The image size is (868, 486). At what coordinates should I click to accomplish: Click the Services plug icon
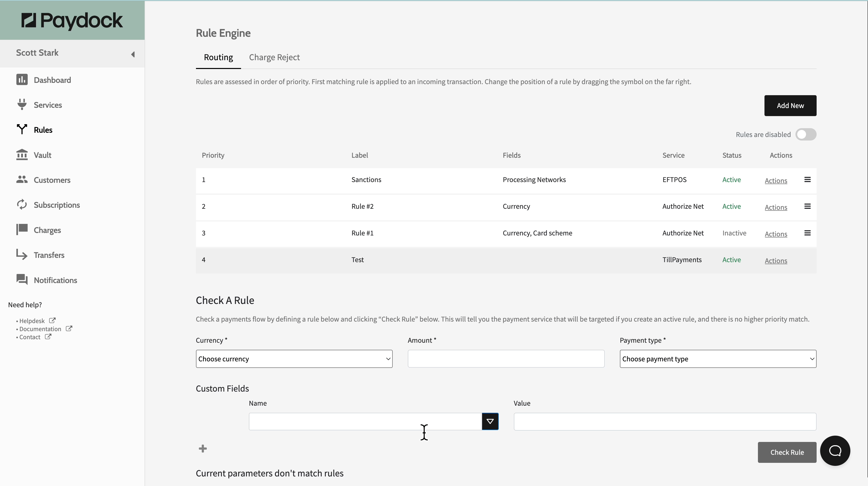22,105
